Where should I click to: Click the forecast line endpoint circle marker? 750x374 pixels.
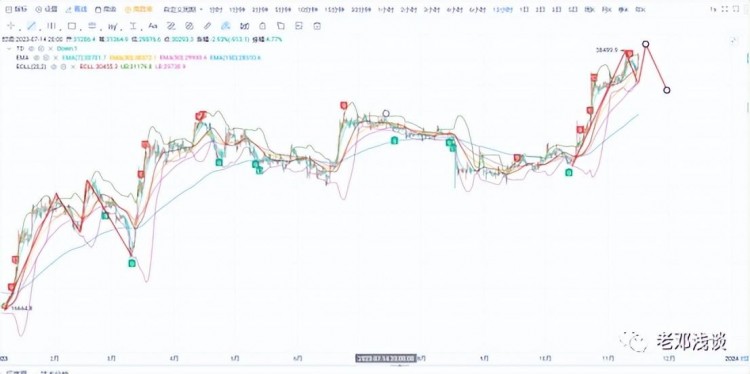pos(667,90)
